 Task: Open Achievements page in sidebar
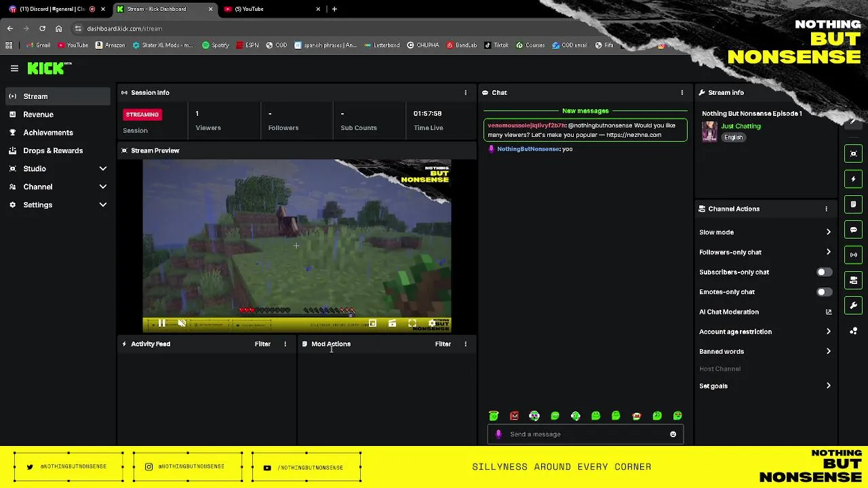pos(58,133)
